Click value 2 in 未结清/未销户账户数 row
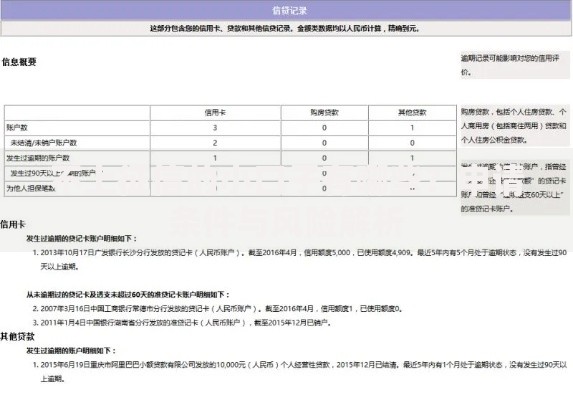Screen dimensions: 573x400 click(x=215, y=143)
